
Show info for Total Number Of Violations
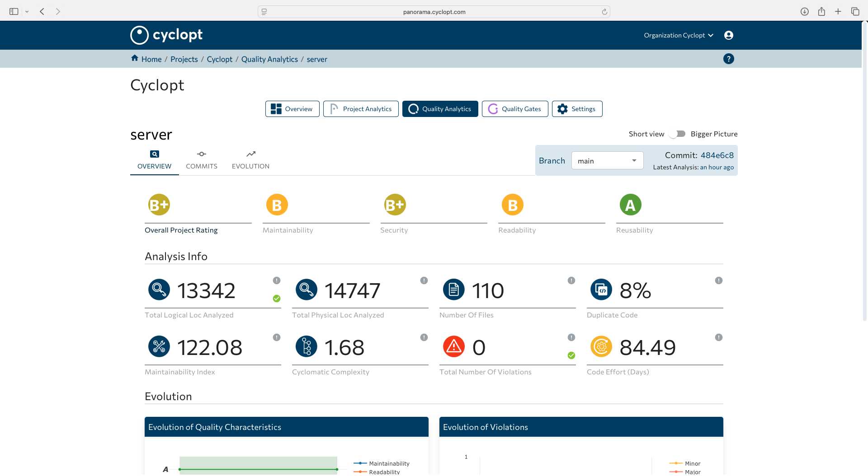tap(571, 337)
